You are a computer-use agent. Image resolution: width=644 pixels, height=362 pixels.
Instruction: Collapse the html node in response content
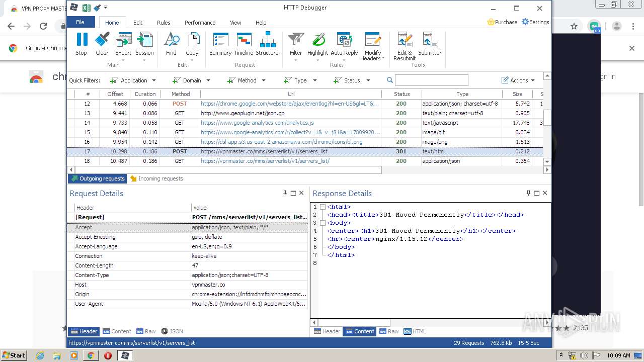[323, 207]
